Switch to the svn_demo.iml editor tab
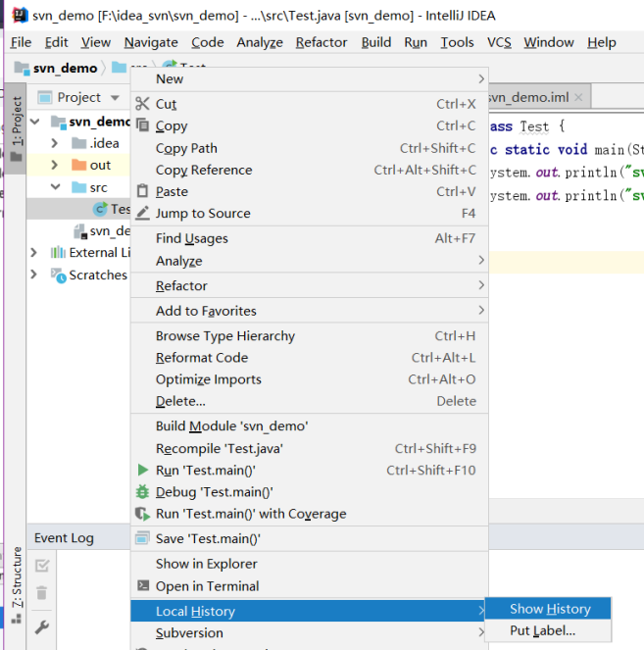The height and width of the screenshot is (650, 644). point(528,97)
